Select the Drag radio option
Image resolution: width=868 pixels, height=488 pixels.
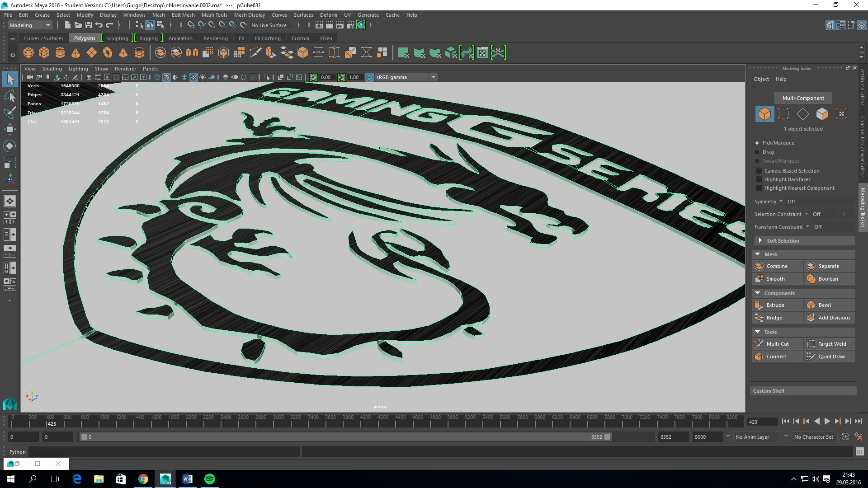[757, 152]
